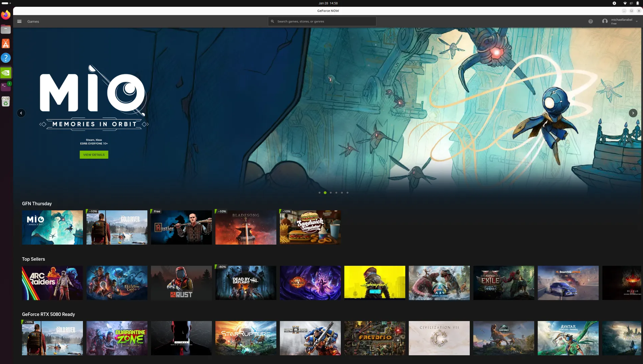Image resolution: width=643 pixels, height=364 pixels.
Task: Open the MIO tile in GFN Thursday
Action: point(52,227)
